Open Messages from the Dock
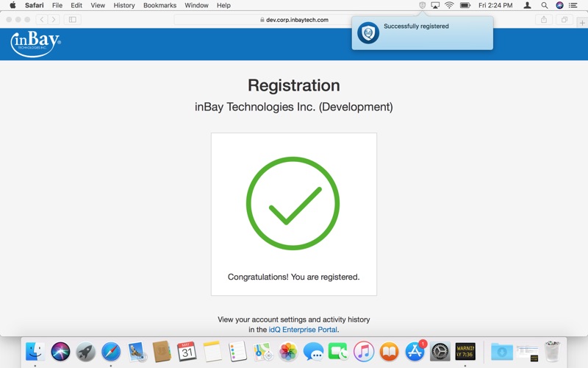Image resolution: width=588 pixels, height=368 pixels. pyautogui.click(x=313, y=353)
